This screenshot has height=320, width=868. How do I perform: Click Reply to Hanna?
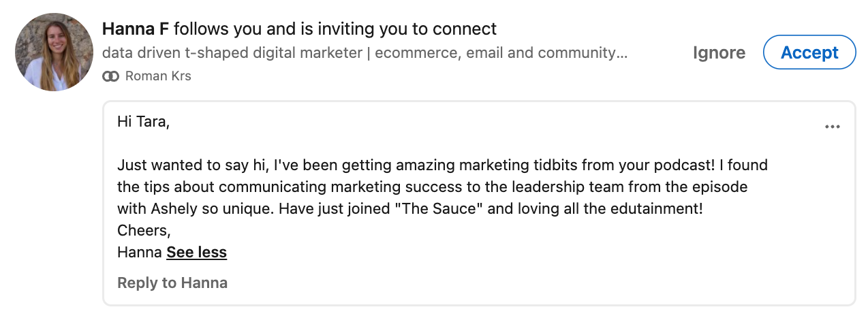(x=172, y=283)
